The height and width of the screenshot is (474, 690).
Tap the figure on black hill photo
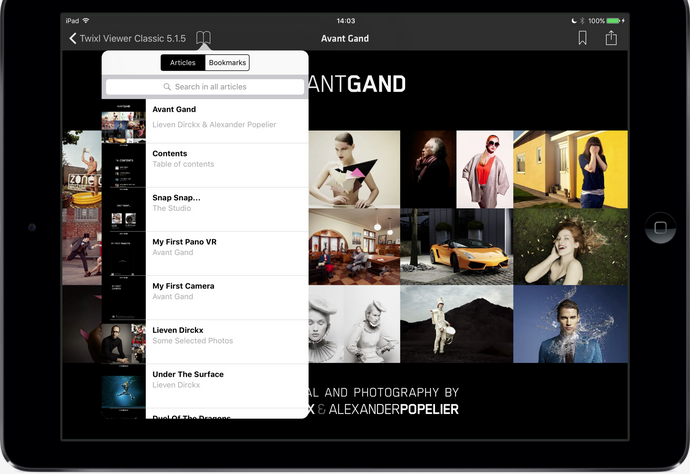coord(456,324)
